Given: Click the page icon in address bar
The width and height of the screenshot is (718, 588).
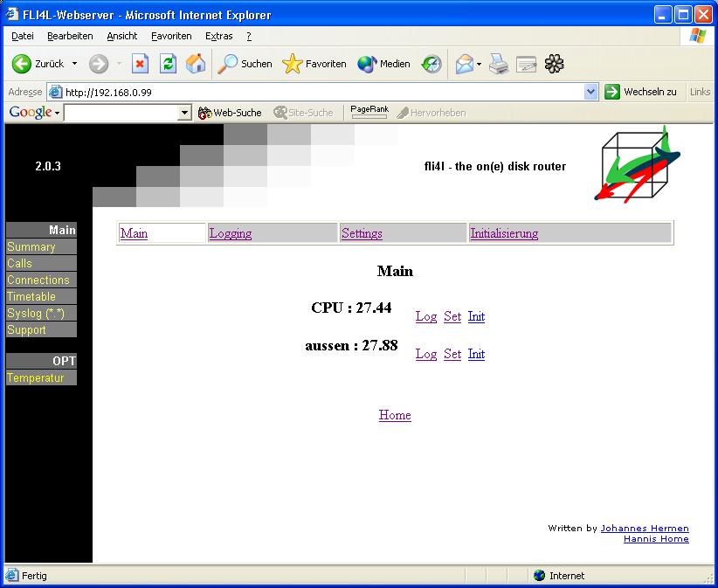Looking at the screenshot, I should pyautogui.click(x=55, y=92).
